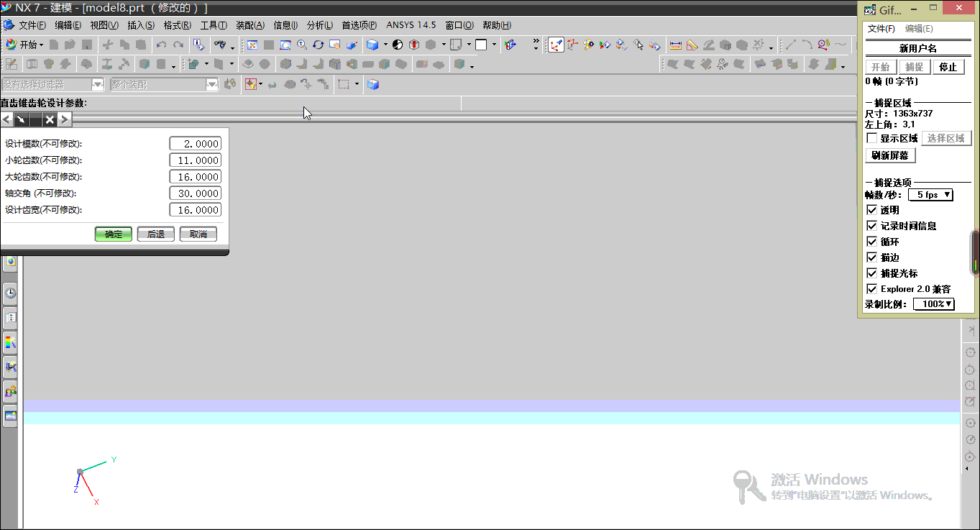Viewport: 980px width, 530px height.
Task: Click the blue cube icon on selection bar
Action: 372,84
